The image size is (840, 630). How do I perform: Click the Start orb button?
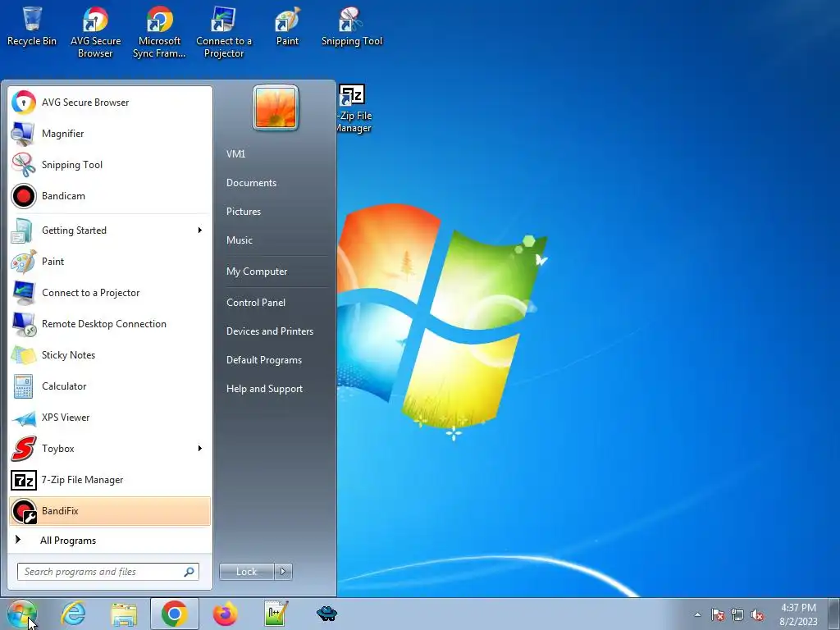(22, 614)
